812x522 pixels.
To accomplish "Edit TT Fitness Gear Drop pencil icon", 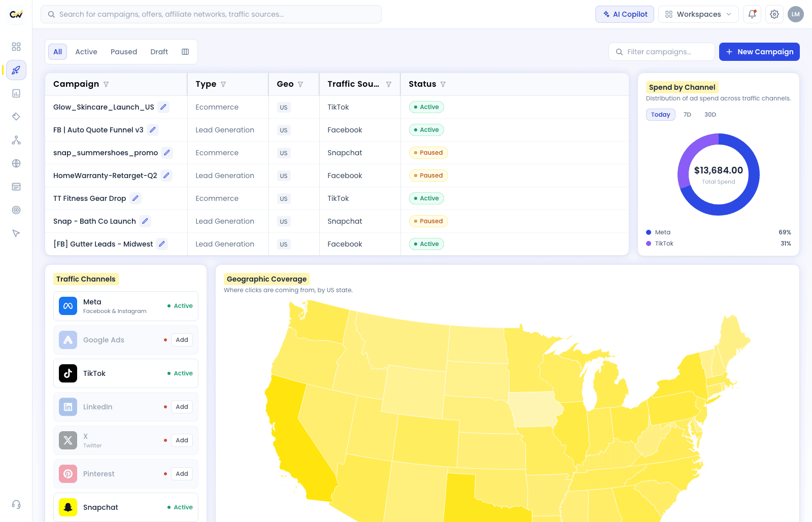I will pos(136,198).
